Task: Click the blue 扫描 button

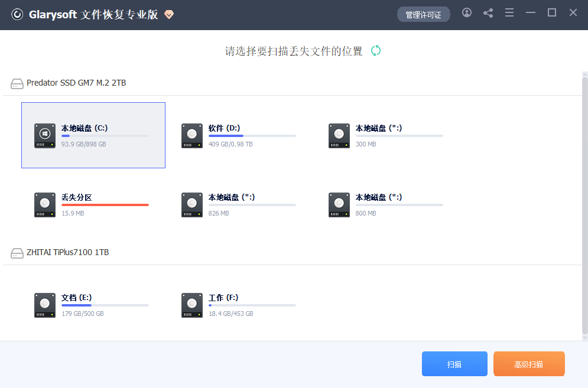Action: pyautogui.click(x=454, y=364)
